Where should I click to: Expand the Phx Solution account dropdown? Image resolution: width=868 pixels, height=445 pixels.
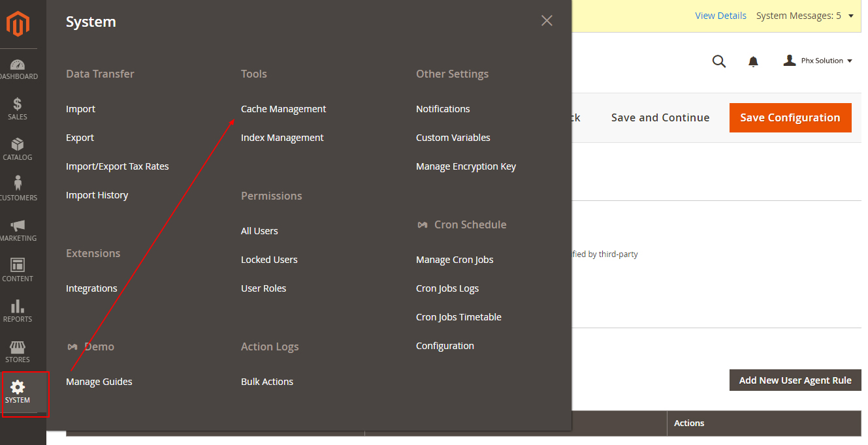click(818, 61)
